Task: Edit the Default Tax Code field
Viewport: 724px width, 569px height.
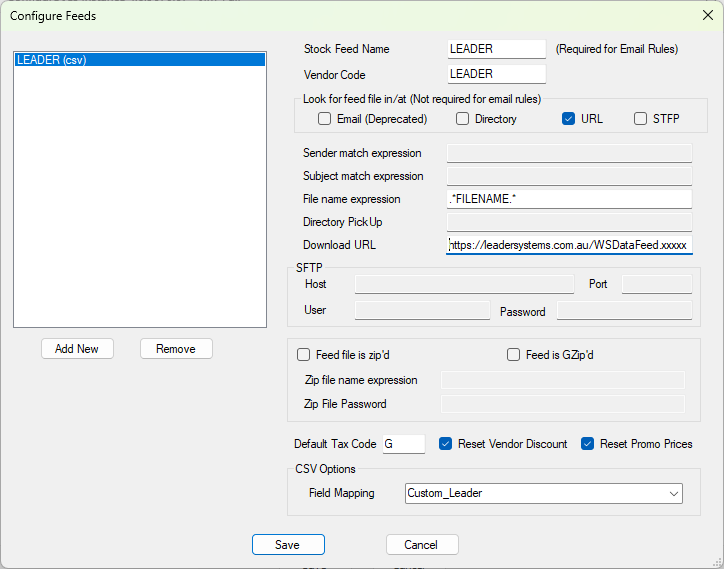Action: [x=404, y=444]
